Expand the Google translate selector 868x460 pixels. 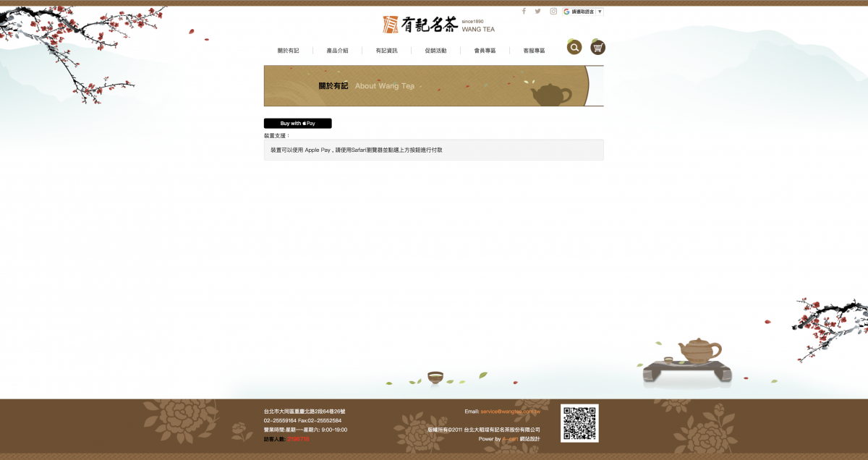[583, 12]
